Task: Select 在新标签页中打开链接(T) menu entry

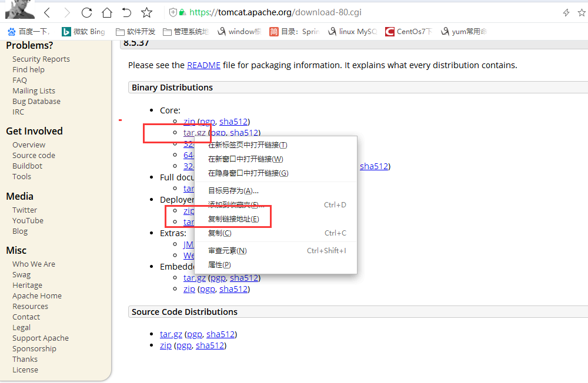Action: coord(276,145)
